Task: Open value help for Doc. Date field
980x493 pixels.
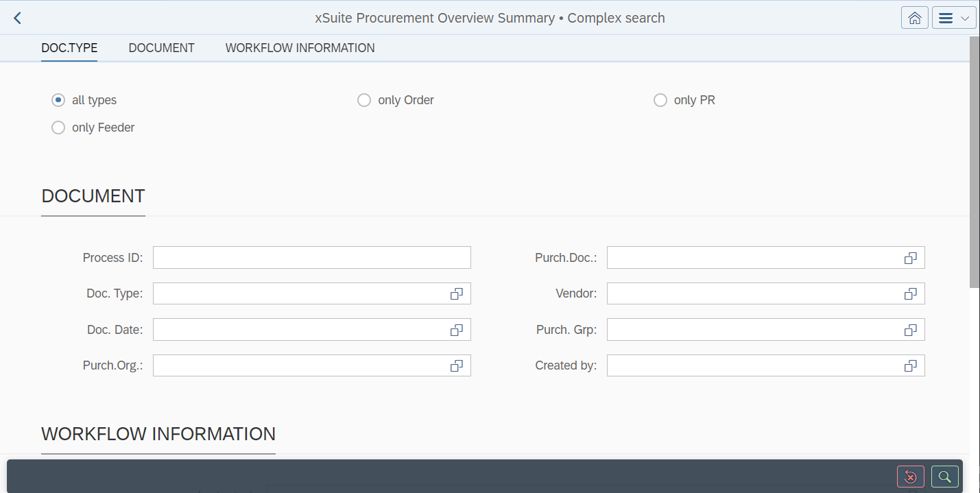Action: pos(456,329)
